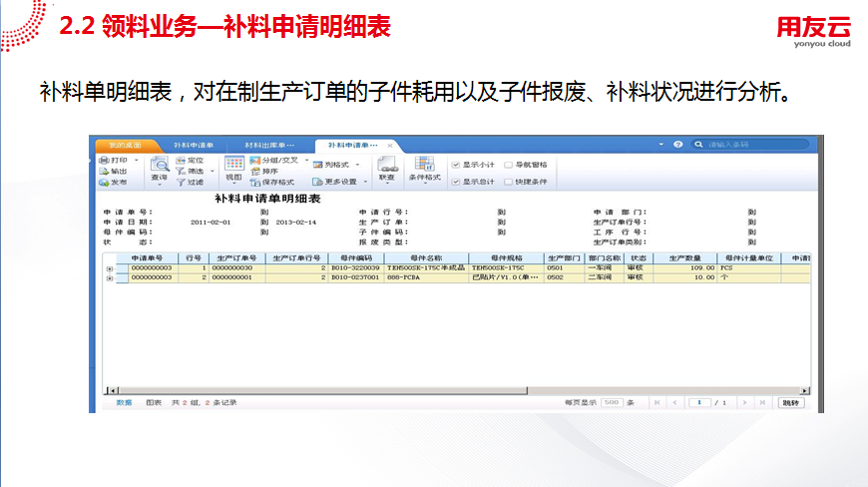The height and width of the screenshot is (487, 868).
Task: Open the 分组/交叉 dropdown arrow
Action: (306, 160)
